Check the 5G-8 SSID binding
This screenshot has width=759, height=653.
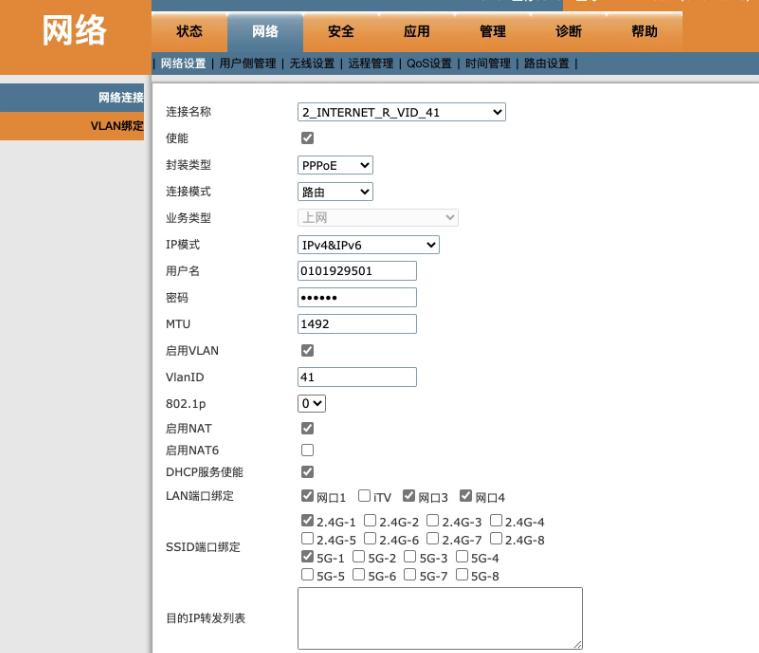pyautogui.click(x=462, y=575)
